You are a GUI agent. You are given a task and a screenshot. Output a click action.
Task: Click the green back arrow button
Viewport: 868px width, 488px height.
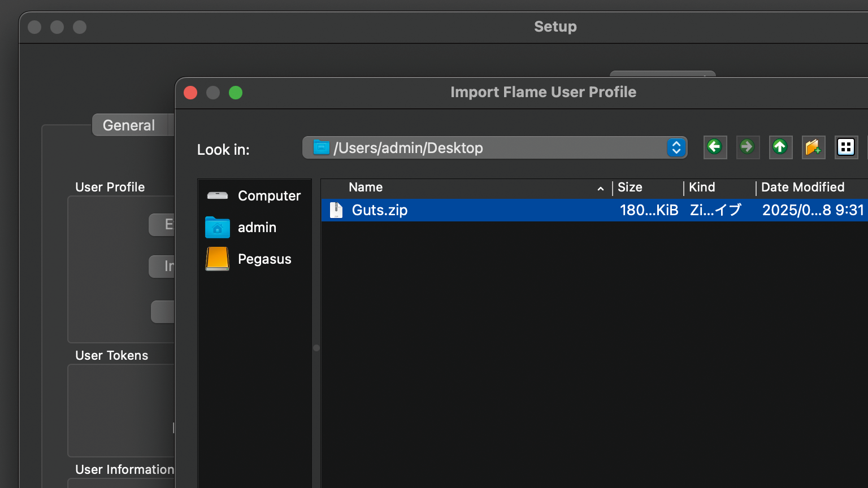pos(715,147)
